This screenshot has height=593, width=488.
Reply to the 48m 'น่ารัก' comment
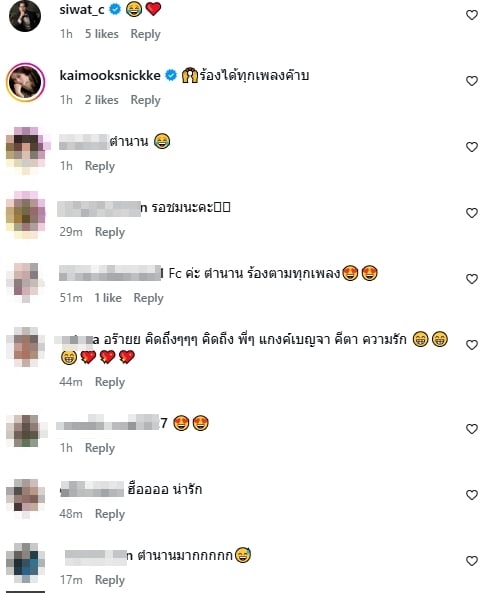(110, 514)
